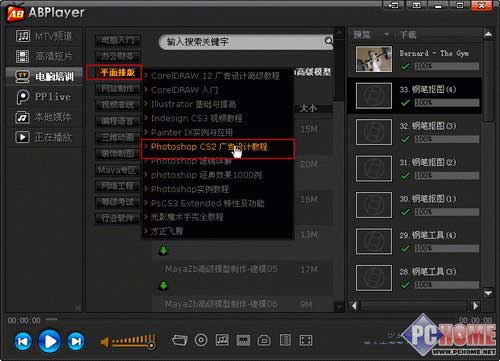This screenshot has width=500, height=361.
Task: Click the music note icon in bottom toolbar
Action: [222, 340]
